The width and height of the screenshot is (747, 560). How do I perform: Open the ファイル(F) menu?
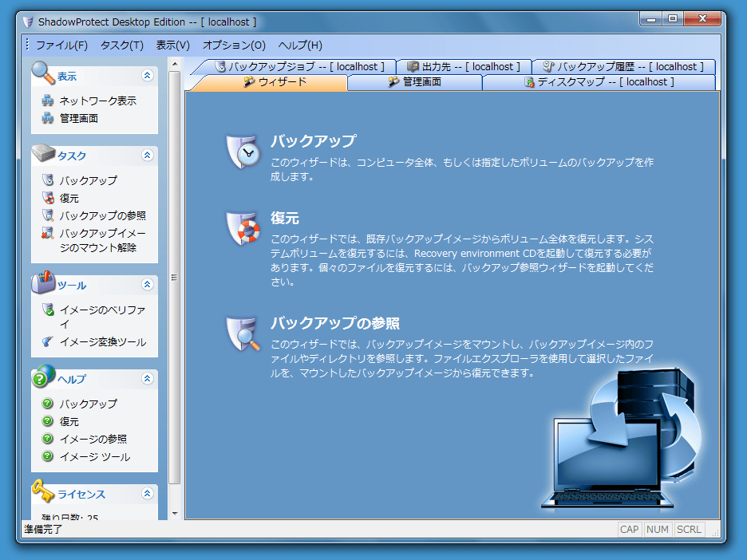click(x=62, y=45)
